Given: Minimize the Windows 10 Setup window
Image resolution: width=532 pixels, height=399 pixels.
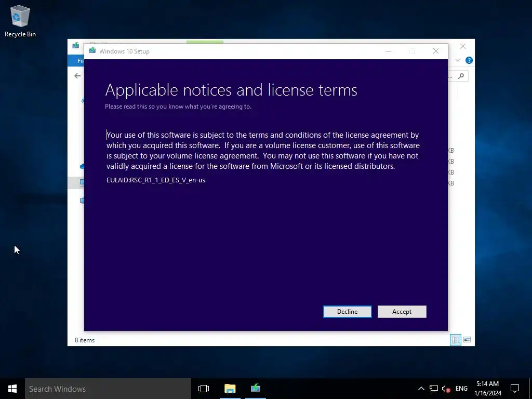Looking at the screenshot, I should 389,51.
